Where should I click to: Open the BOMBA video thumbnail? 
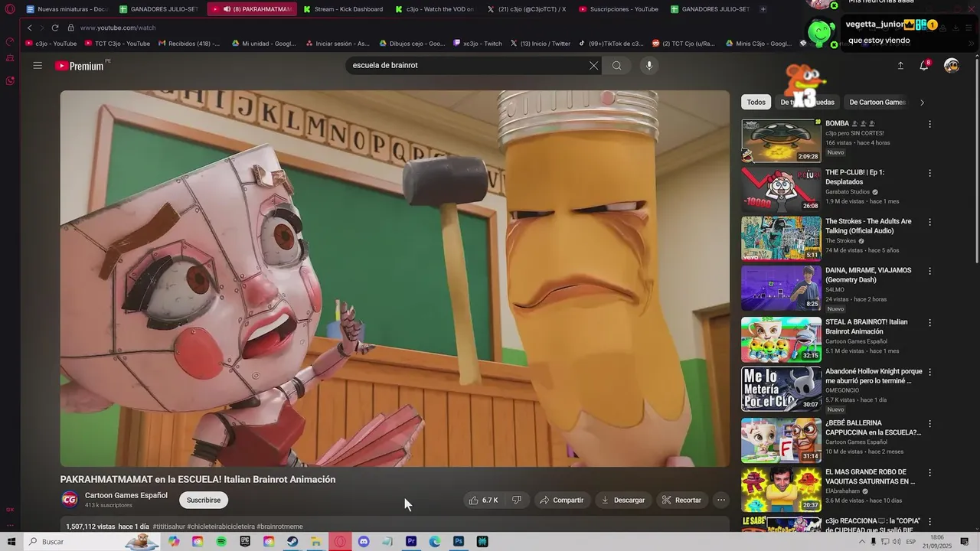coord(781,140)
